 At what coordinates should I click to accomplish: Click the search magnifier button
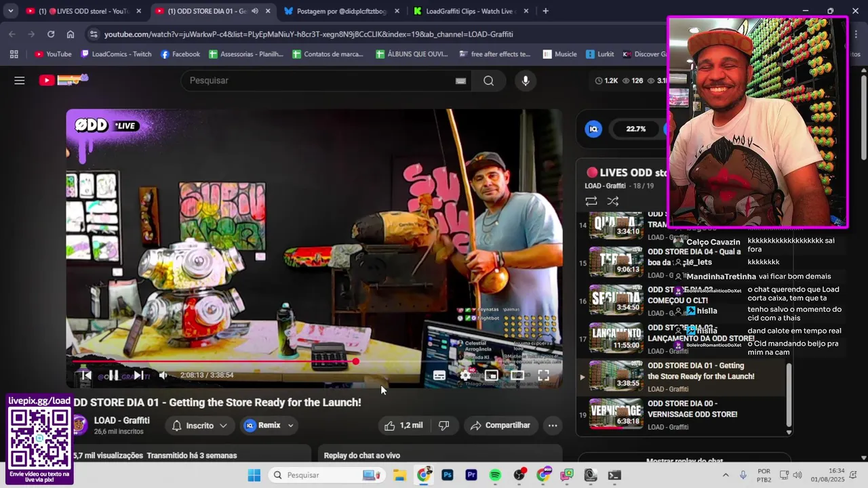(x=488, y=81)
